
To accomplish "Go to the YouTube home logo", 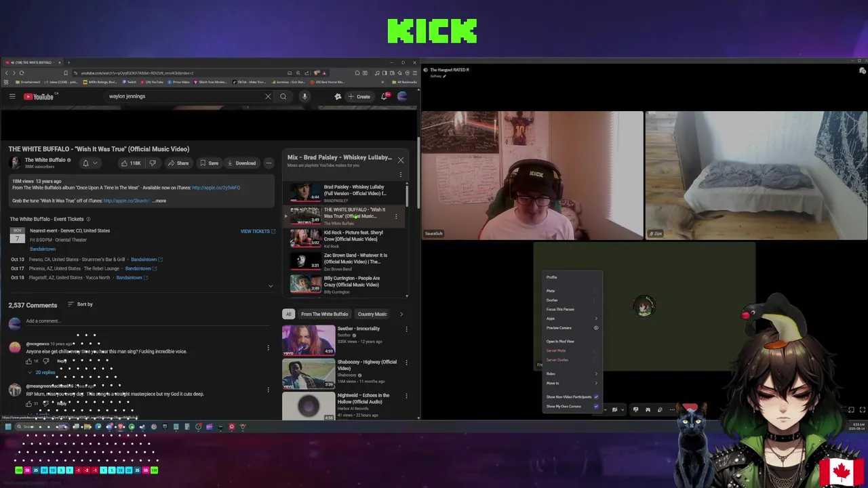I will point(39,96).
